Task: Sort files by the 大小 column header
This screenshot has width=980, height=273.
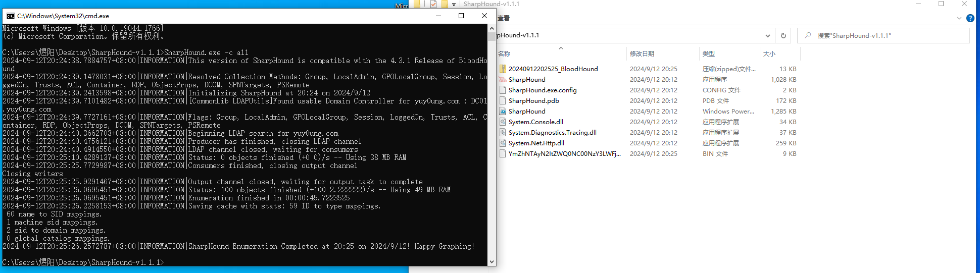Action: (769, 53)
